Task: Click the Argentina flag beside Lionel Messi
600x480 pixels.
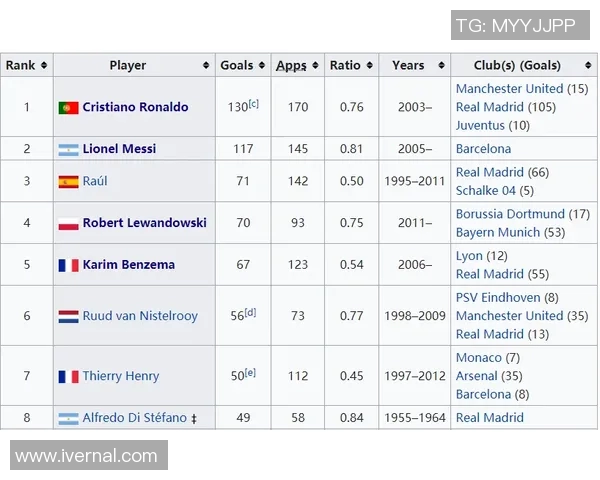Action: click(x=68, y=150)
